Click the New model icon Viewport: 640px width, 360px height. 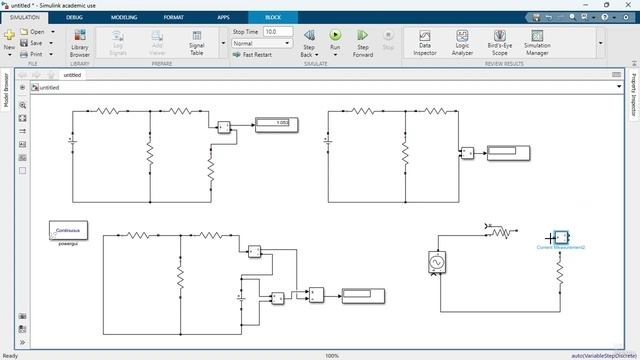tap(9, 36)
